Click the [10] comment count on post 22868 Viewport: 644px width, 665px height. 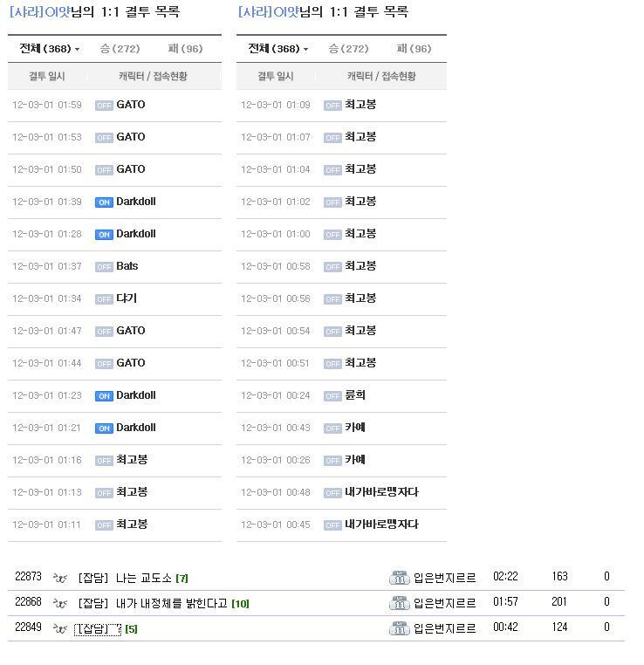[x=240, y=604]
